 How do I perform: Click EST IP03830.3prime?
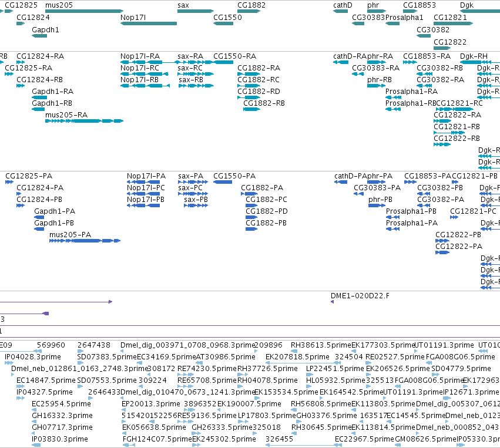click(59, 439)
